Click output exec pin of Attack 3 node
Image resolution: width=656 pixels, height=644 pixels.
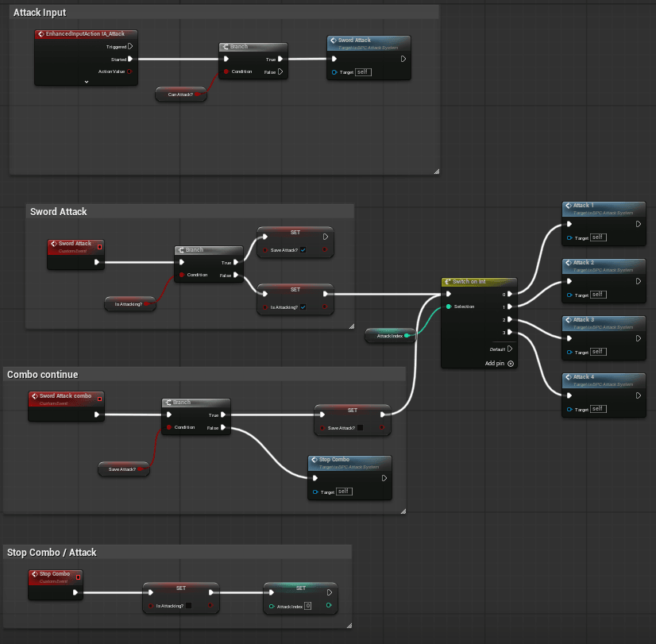tap(639, 338)
